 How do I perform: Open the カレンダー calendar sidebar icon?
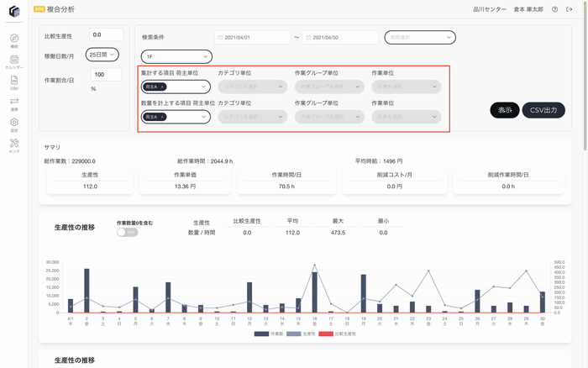click(14, 60)
